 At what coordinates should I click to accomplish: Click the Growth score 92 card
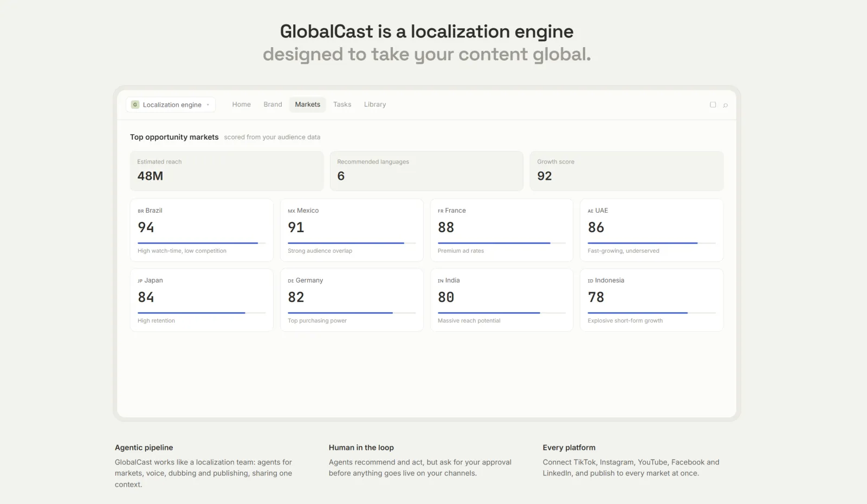click(626, 171)
